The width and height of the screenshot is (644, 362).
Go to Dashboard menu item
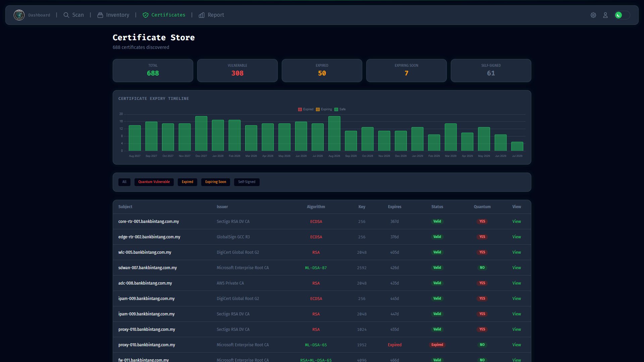(x=39, y=15)
